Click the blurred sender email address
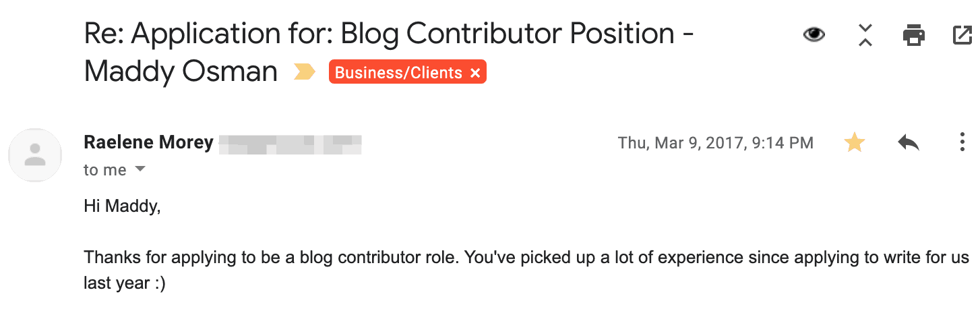 pos(291,144)
